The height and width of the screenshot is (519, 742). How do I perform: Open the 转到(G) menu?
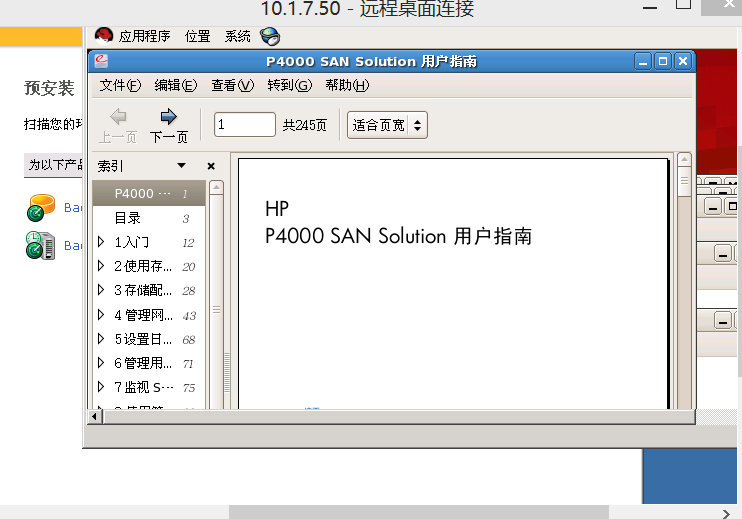[289, 85]
